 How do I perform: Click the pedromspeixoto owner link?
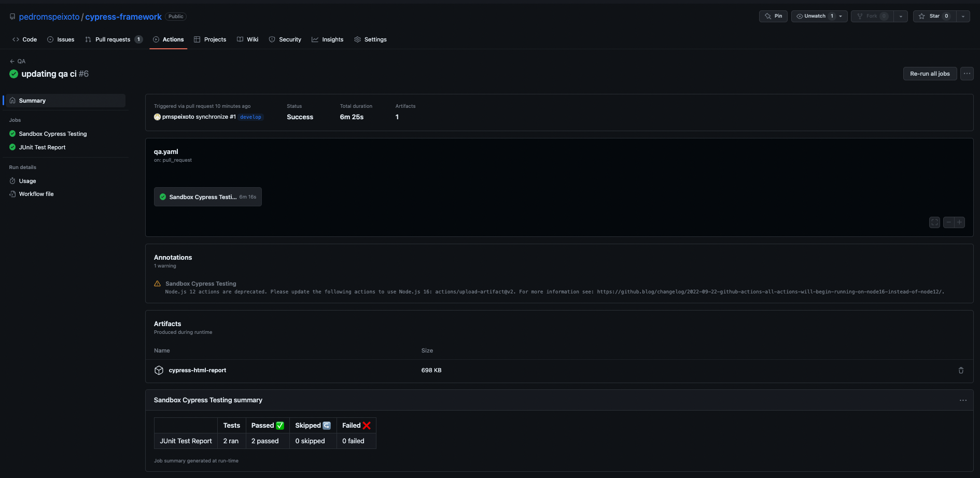pos(49,17)
